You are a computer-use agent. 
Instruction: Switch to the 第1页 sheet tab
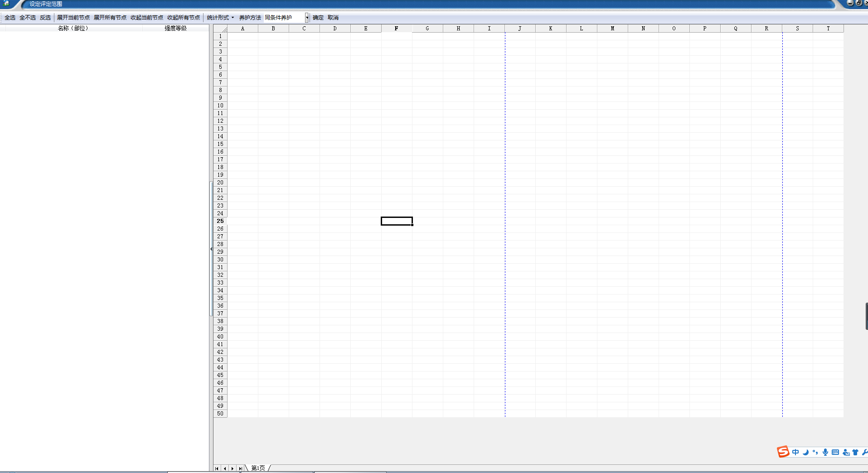point(258,468)
